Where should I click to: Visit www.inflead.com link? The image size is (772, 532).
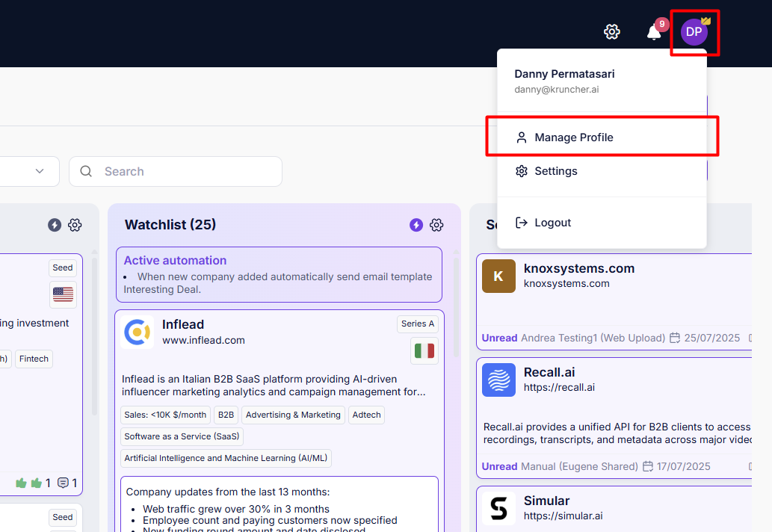point(203,340)
